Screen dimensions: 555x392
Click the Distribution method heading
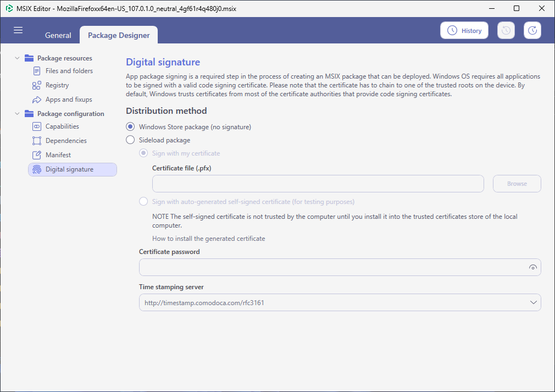(166, 111)
